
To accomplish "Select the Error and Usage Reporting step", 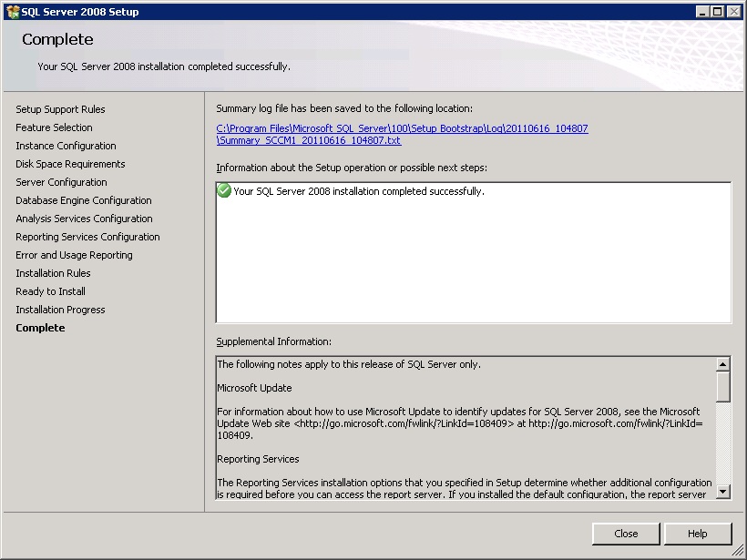I will 75,255.
